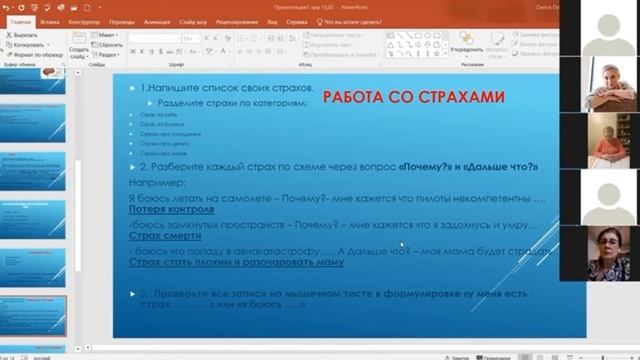The height and width of the screenshot is (360, 640).
Task: Open the Вид ribbon tab
Action: pos(272,22)
